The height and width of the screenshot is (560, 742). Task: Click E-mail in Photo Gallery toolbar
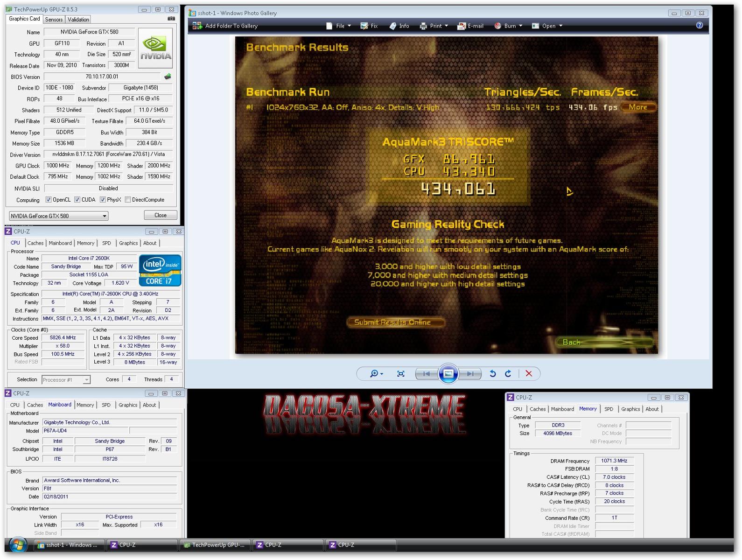click(470, 26)
